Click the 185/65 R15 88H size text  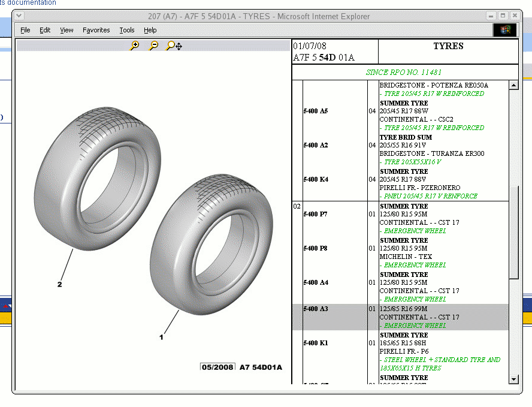coord(403,343)
